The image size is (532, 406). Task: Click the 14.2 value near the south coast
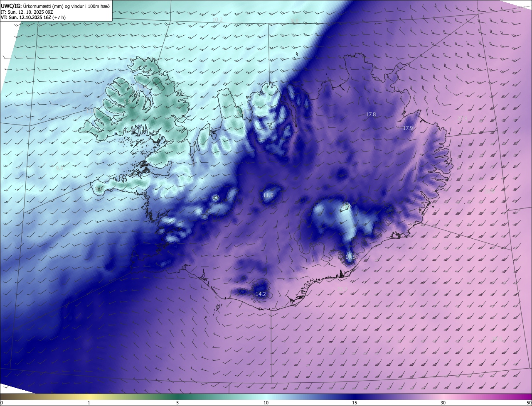click(x=261, y=294)
